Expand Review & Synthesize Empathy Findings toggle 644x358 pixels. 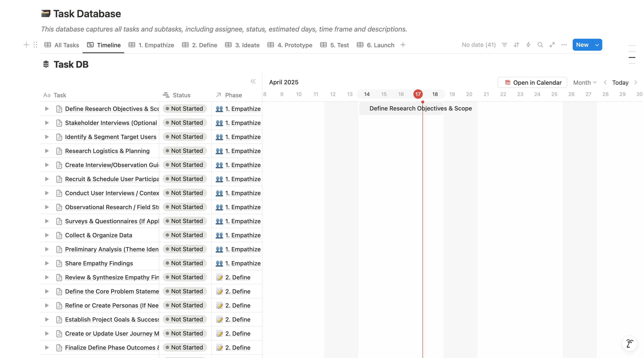coord(46,277)
